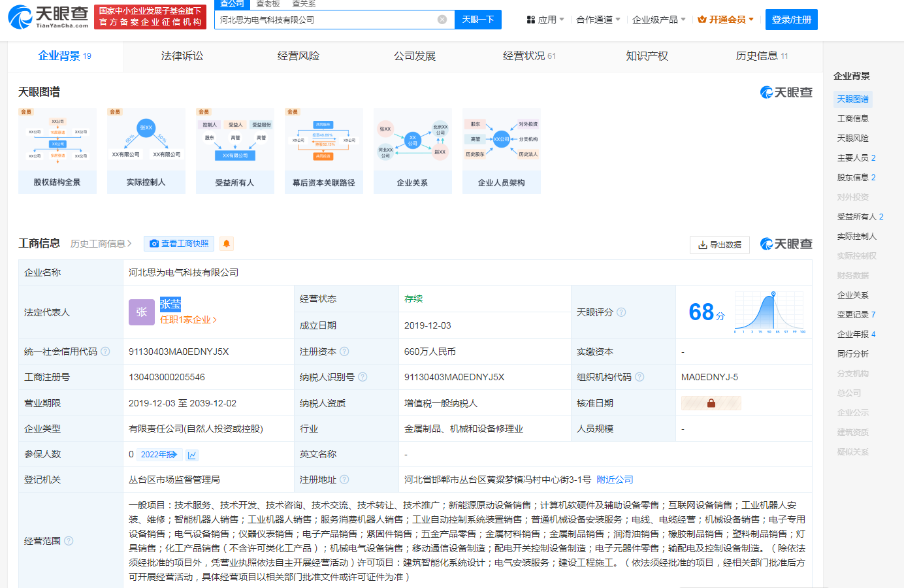Click help icon beside 注册地址
The height and width of the screenshot is (588, 904).
[x=344, y=480]
